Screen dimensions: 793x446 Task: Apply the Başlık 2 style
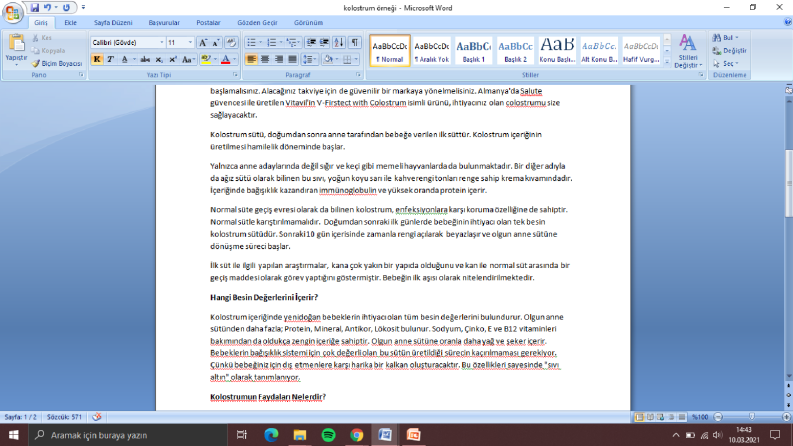(515, 51)
